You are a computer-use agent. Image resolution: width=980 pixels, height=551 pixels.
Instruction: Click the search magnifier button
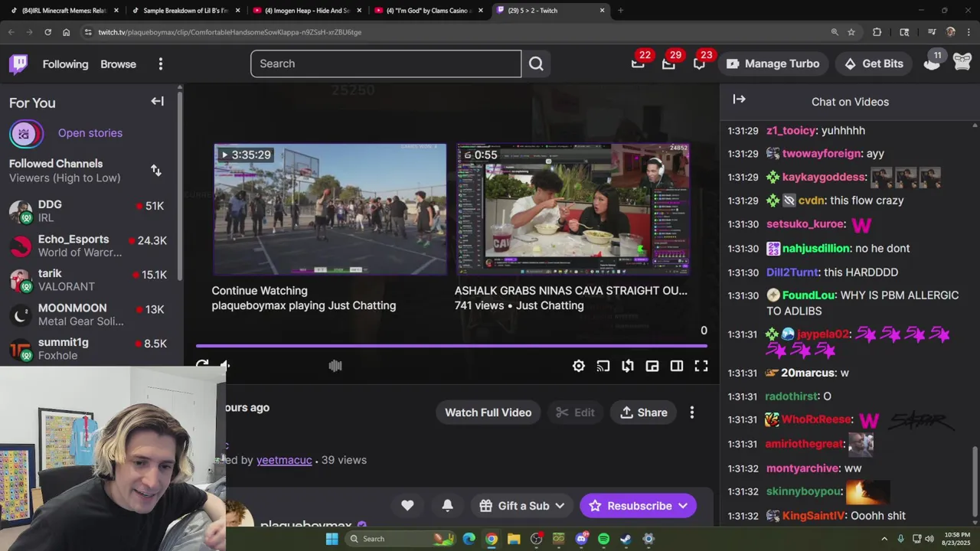pos(536,64)
